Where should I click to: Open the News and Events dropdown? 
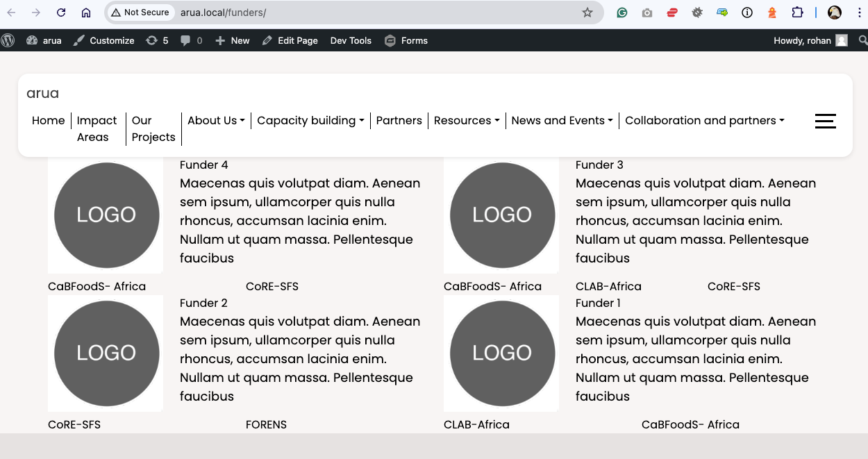562,120
